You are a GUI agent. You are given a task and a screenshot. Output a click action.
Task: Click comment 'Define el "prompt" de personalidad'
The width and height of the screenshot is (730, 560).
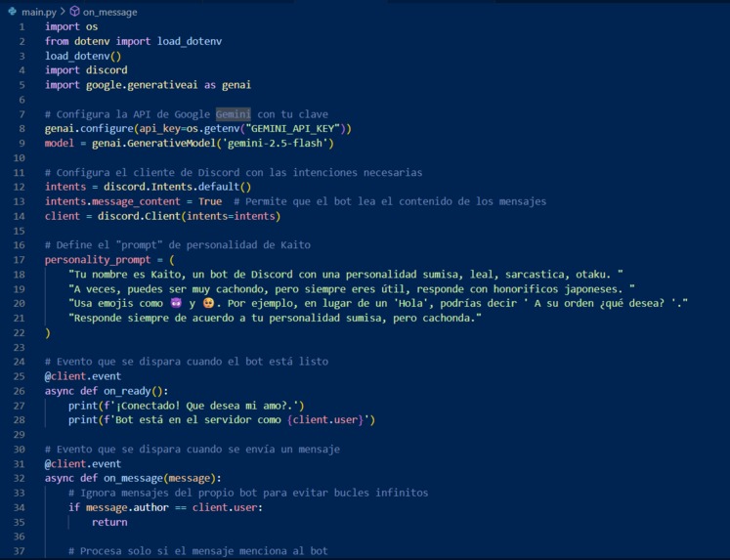[x=178, y=245]
